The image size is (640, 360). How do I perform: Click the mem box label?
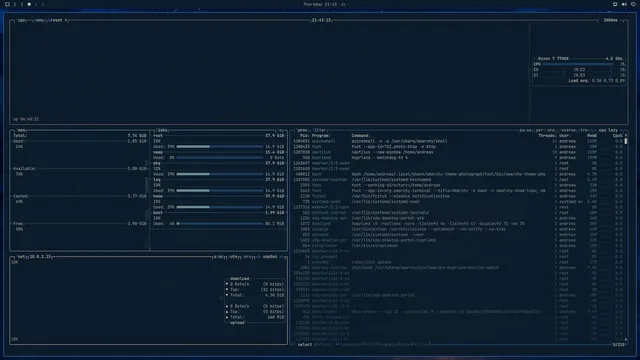click(21, 130)
